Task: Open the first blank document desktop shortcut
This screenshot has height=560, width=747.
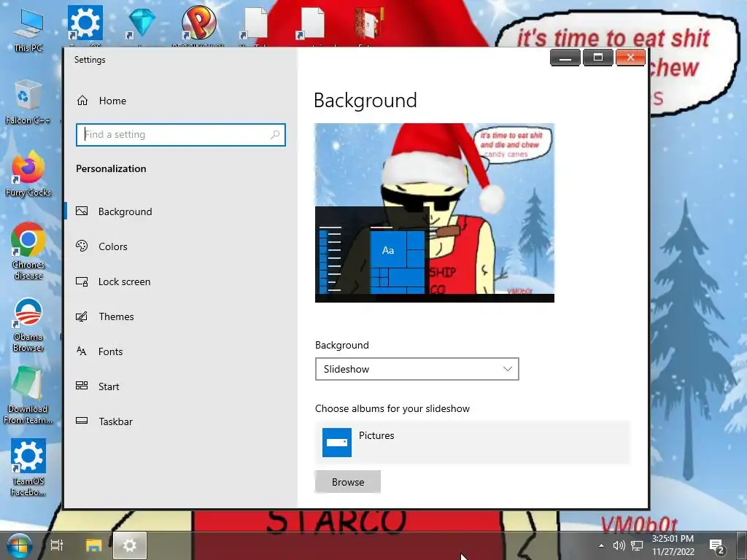Action: click(255, 23)
